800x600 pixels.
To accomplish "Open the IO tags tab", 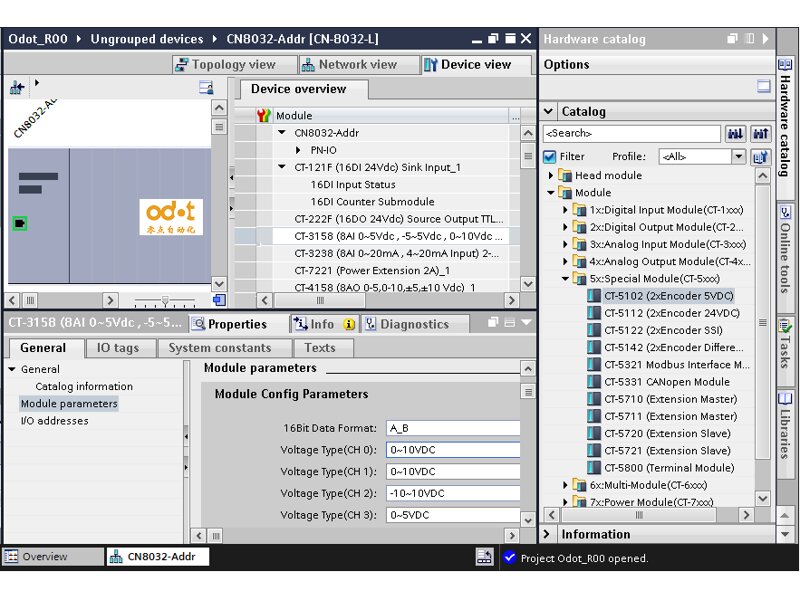I will (x=118, y=348).
